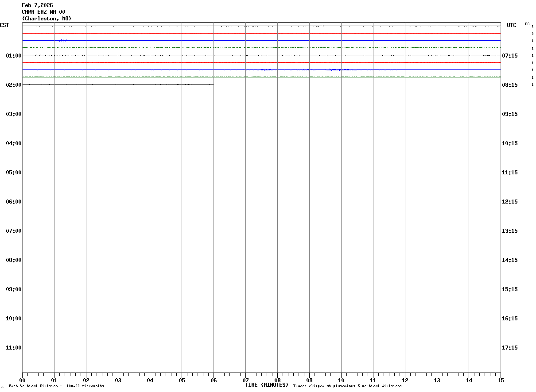Image resolution: width=536 pixels, height=392 pixels.
Task: Select the '02:00' CST hour label
Action: click(x=14, y=85)
